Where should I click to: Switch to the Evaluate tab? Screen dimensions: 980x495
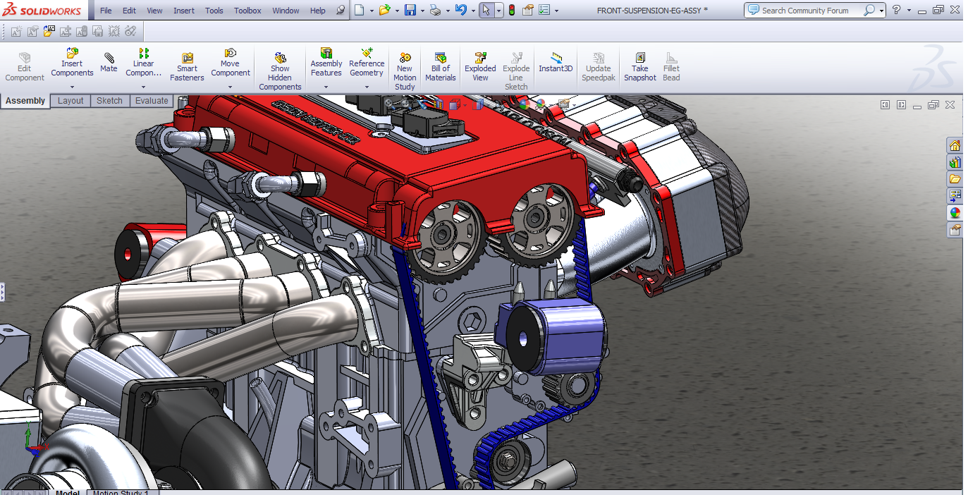click(x=152, y=101)
